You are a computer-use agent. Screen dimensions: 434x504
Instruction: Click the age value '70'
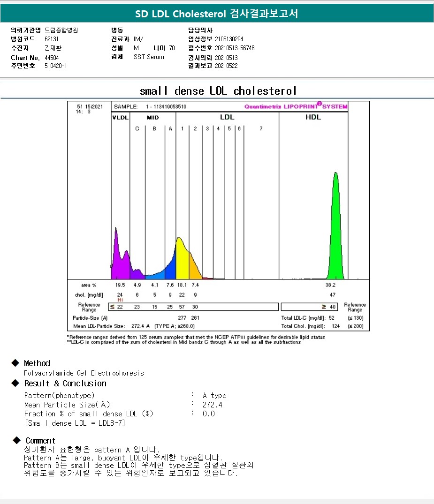[x=172, y=48]
